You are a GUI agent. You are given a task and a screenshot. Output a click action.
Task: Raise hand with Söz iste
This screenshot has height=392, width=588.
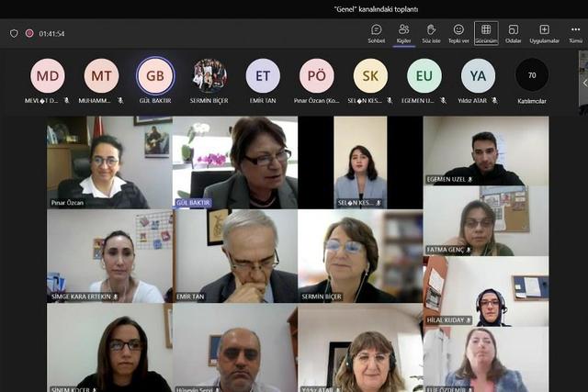pos(431,33)
